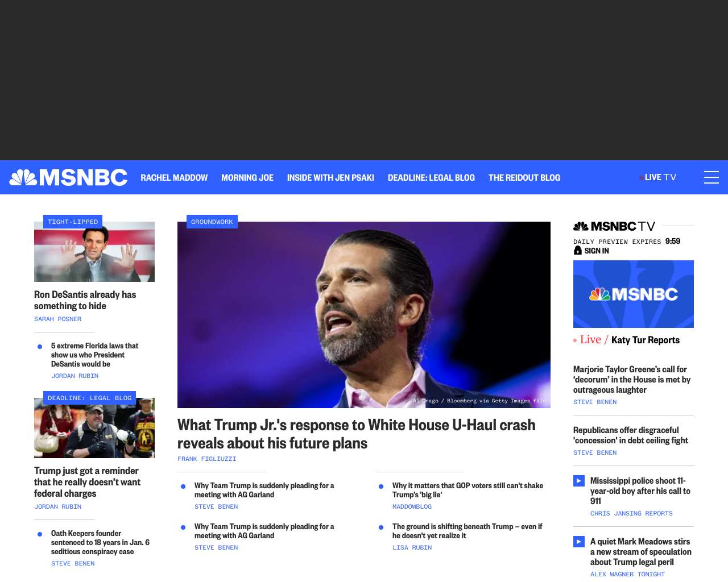Click the Deadline: Legal Blog tag on photo
Screen dimensions: 728x582
click(x=90, y=398)
